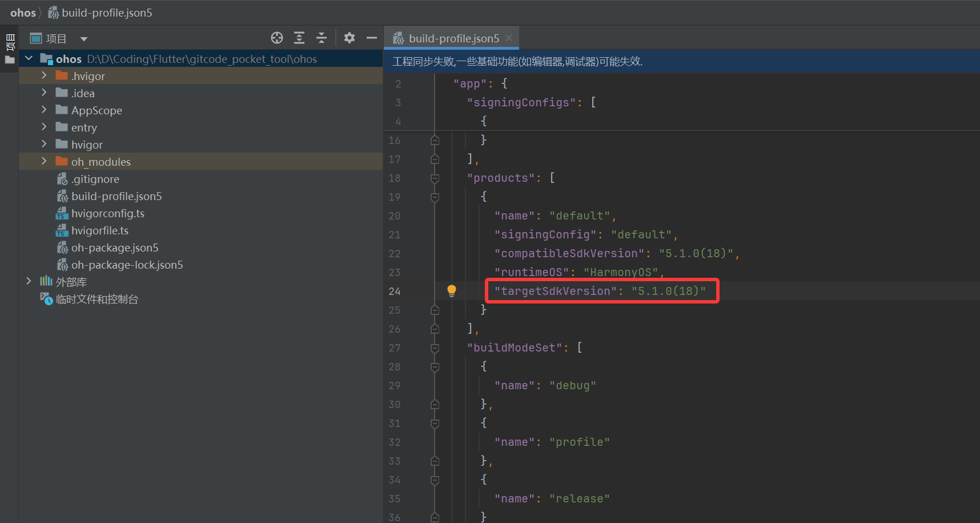Click the "compatibleSdkVersion" key on line 22

coord(569,253)
